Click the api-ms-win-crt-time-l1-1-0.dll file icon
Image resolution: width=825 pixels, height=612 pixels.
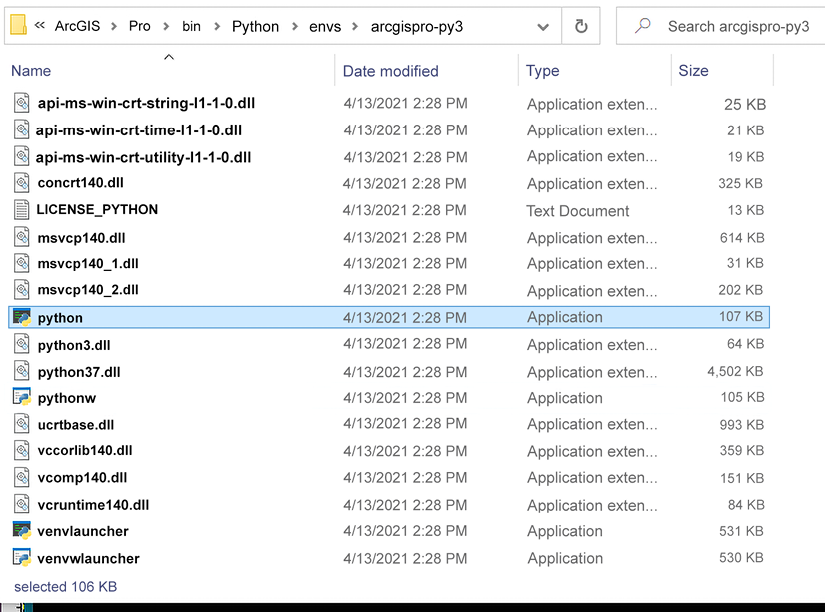(x=22, y=129)
